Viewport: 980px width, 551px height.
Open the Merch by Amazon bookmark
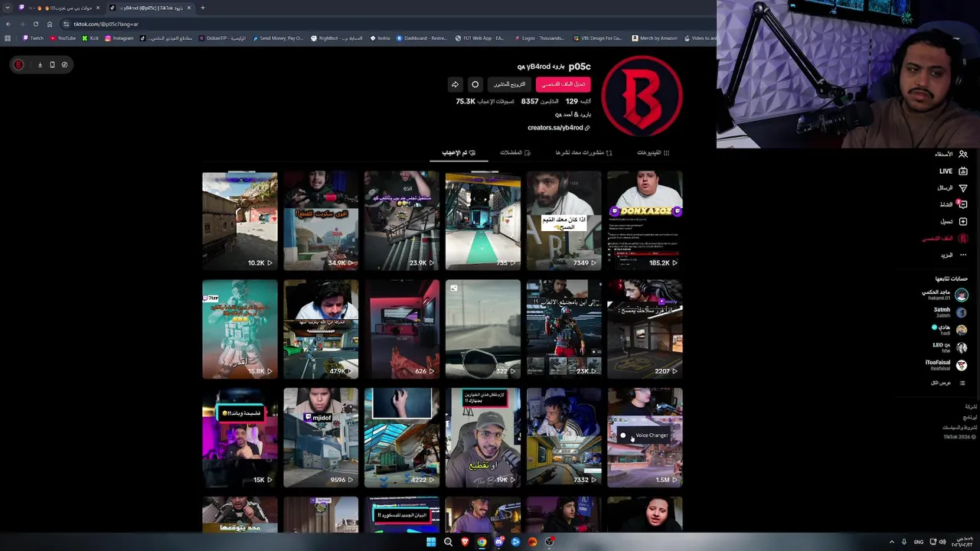tap(655, 38)
